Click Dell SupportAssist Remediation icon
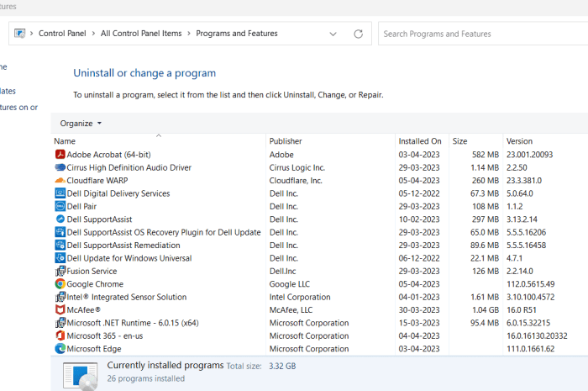This screenshot has height=391, width=588. (60, 245)
